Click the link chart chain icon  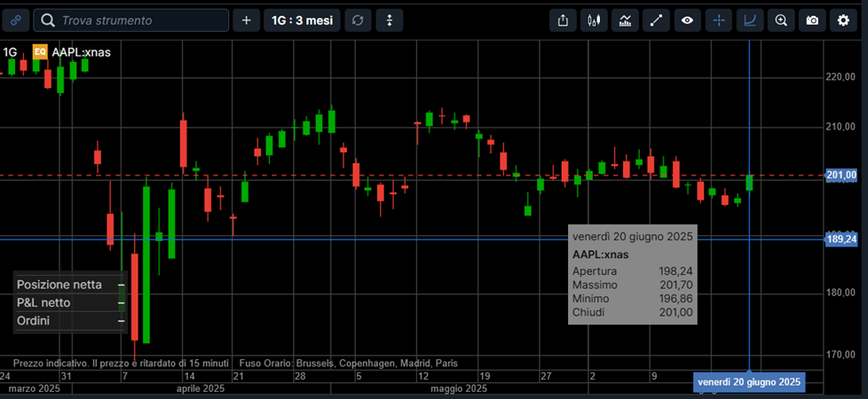[x=16, y=20]
